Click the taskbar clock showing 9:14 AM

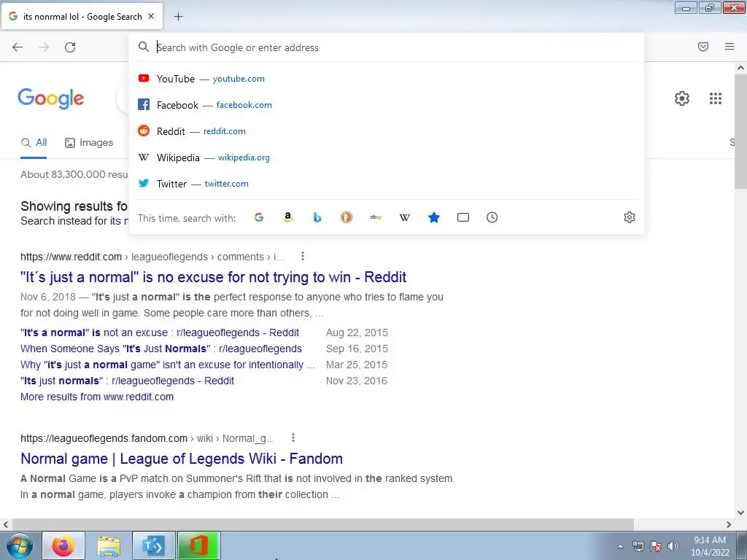[710, 546]
